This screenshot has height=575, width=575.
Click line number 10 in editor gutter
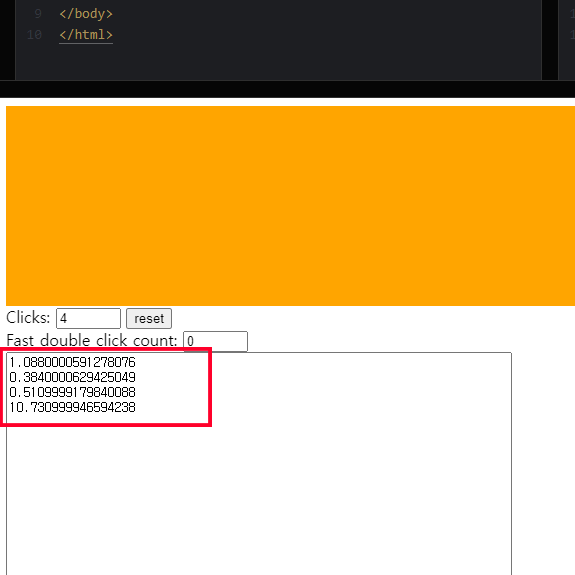tap(34, 34)
